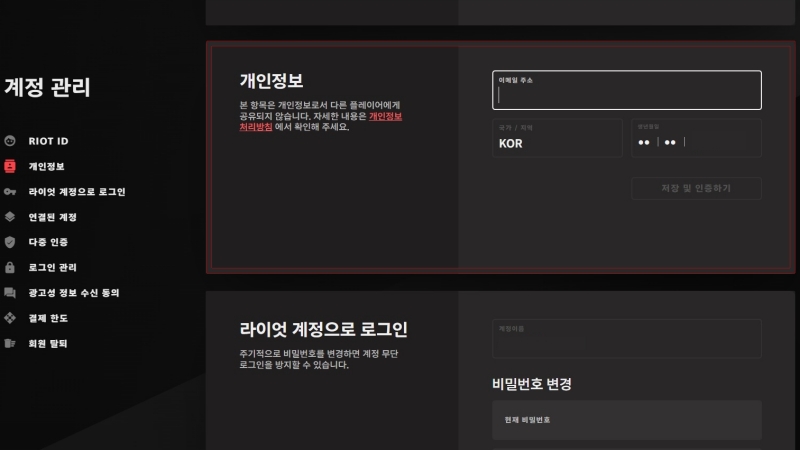Click the 라이엇 계정으로 로그인 card heading
Viewport: 800px width, 450px height.
coord(323,329)
